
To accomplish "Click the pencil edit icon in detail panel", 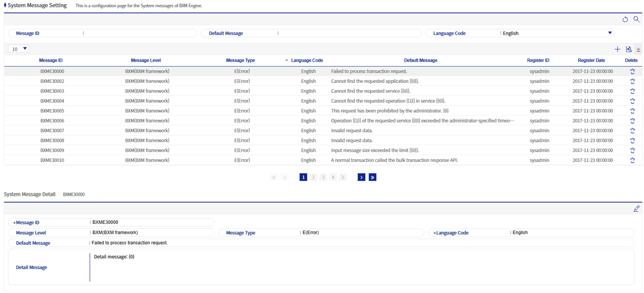I will (636, 209).
